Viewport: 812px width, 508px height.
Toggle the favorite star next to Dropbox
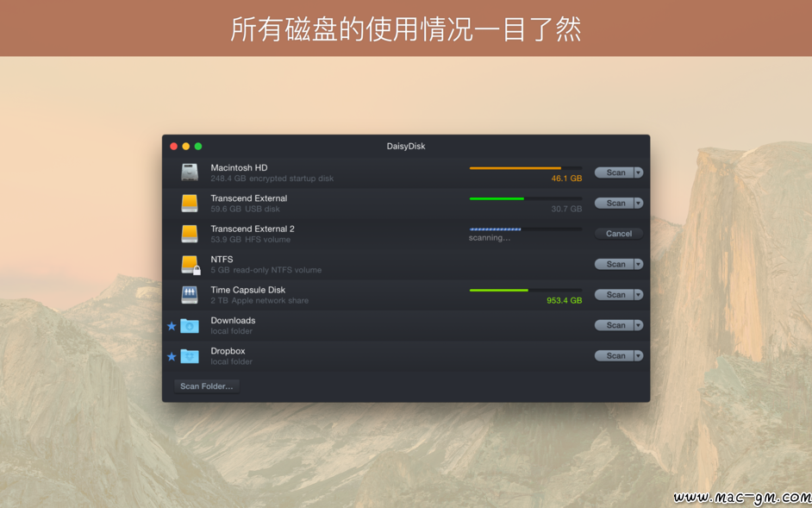coord(172,357)
